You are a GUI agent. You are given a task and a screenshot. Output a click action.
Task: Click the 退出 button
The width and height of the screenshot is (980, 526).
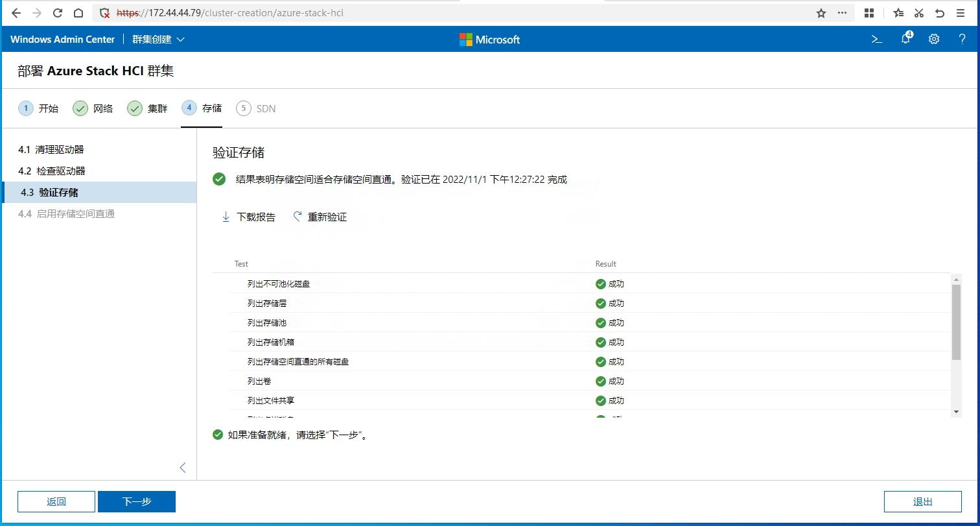(x=922, y=501)
